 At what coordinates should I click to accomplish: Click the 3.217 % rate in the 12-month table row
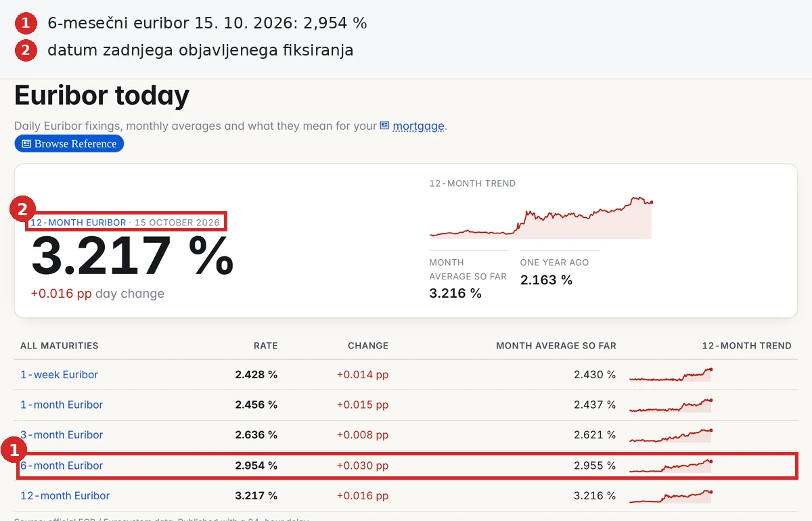tap(256, 496)
